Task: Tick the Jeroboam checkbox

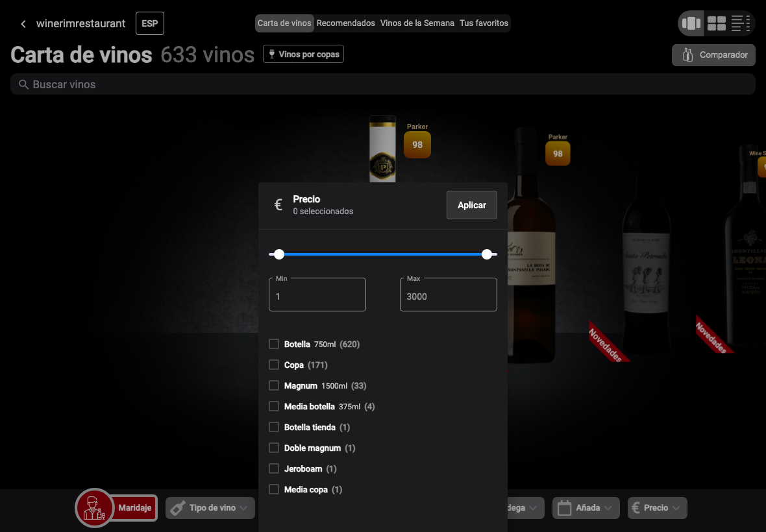Action: coord(273,468)
